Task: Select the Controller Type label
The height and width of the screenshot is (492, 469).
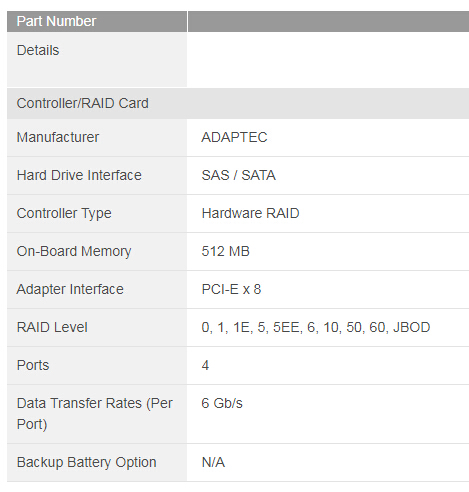Action: (64, 213)
